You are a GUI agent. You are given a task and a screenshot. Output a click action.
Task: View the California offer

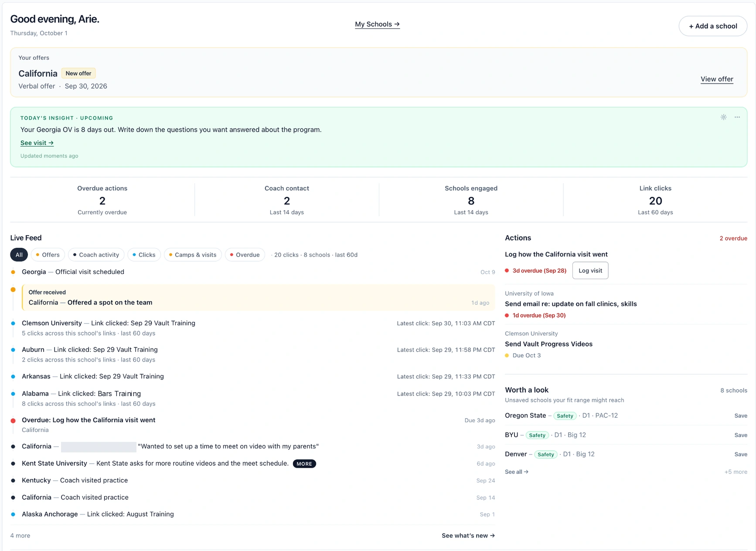point(717,79)
